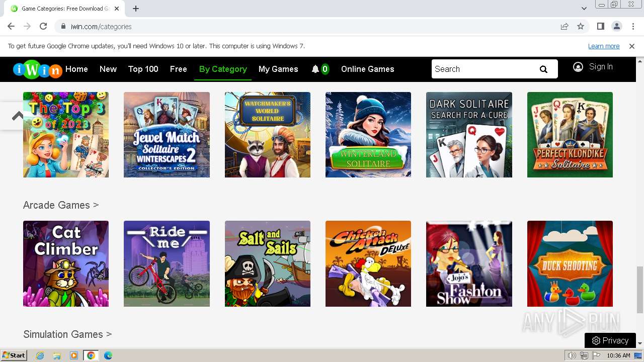Open The Top 3 of 2023 thumbnail
This screenshot has width=644, height=362.
point(66,135)
